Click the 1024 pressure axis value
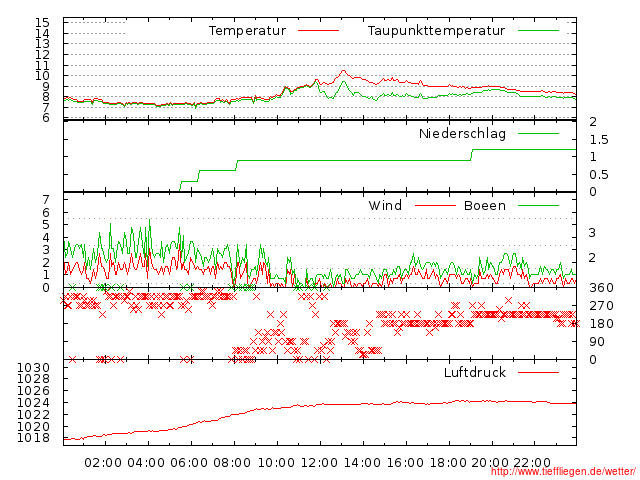 (x=33, y=403)
